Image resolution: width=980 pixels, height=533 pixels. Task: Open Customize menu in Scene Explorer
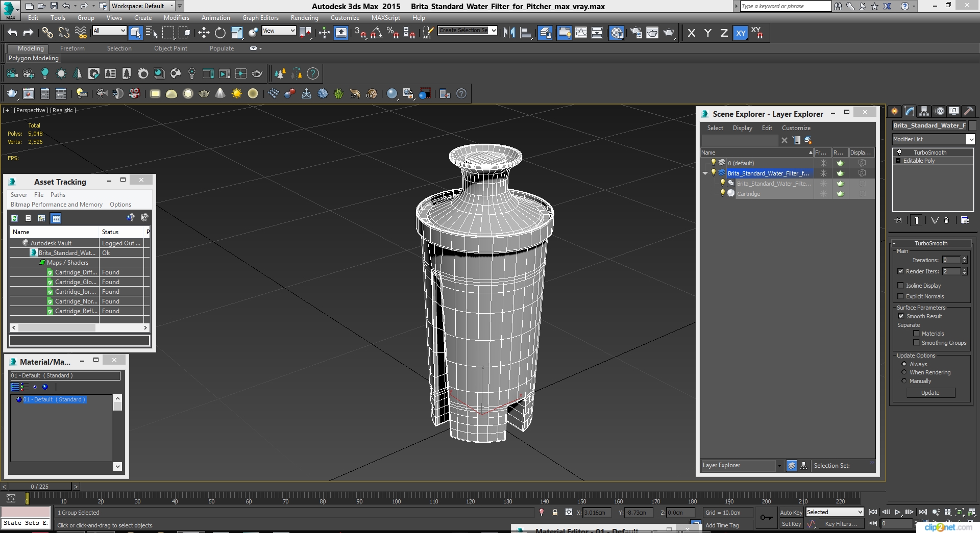click(x=796, y=128)
